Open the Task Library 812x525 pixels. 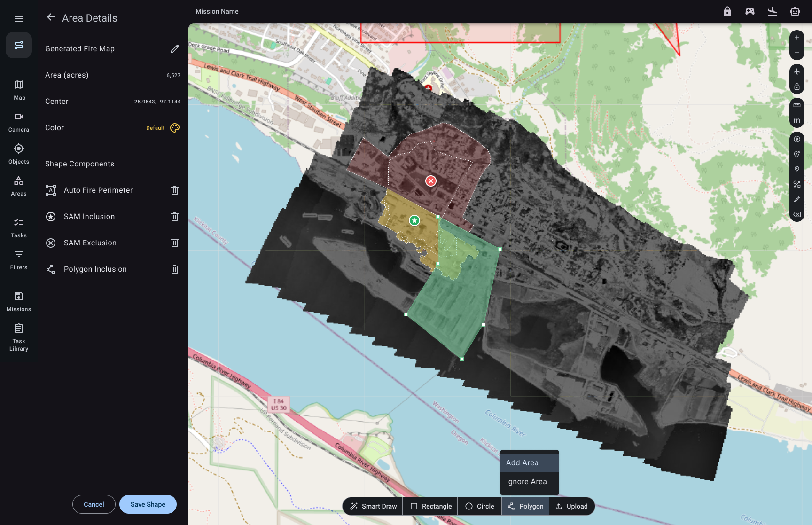(x=19, y=337)
